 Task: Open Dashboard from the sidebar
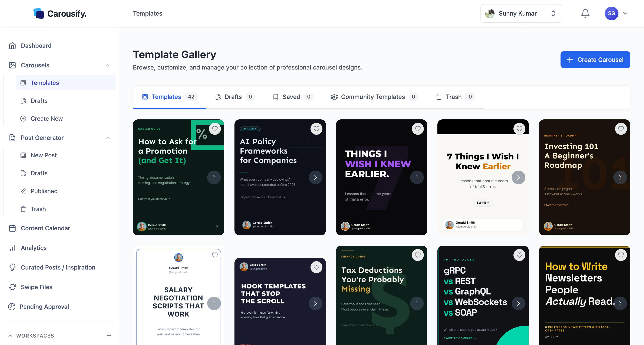36,46
